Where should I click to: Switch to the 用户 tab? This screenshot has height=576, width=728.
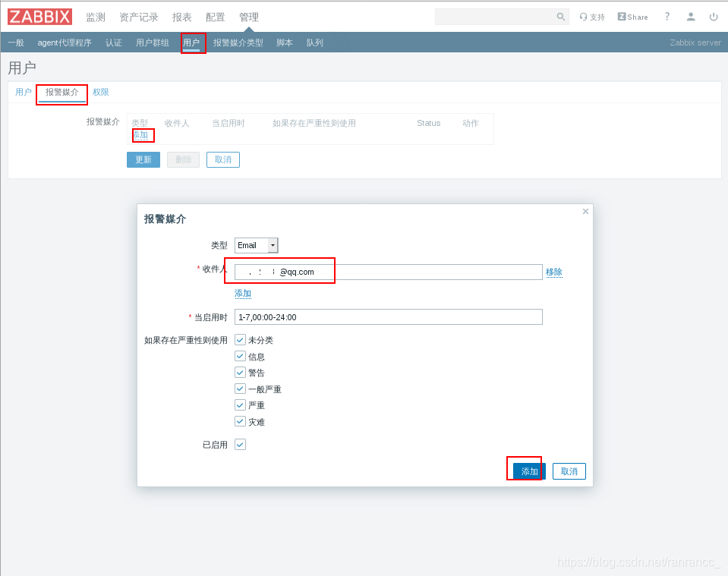point(24,92)
